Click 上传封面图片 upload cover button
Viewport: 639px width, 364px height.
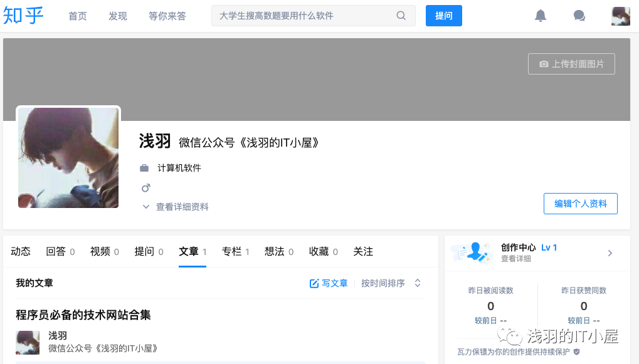coord(571,64)
